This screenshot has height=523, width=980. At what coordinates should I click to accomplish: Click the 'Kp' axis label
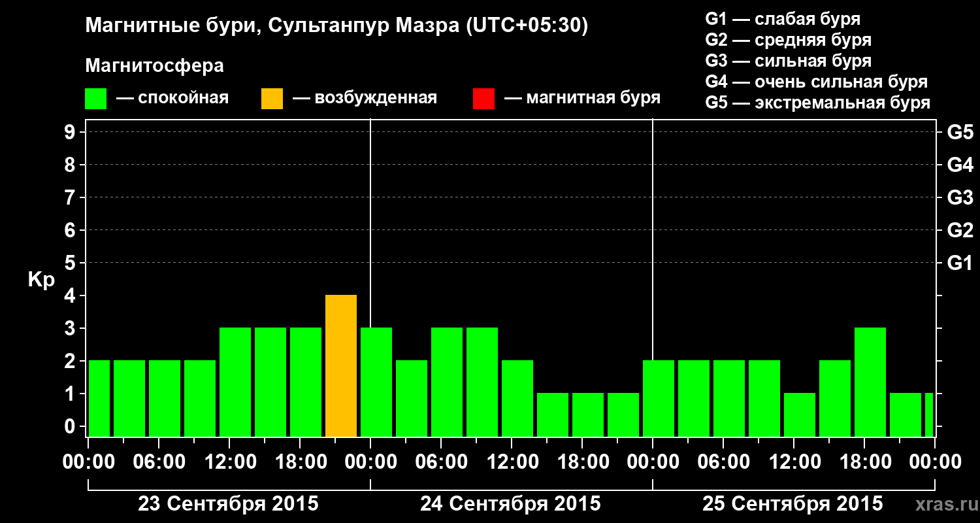point(41,280)
